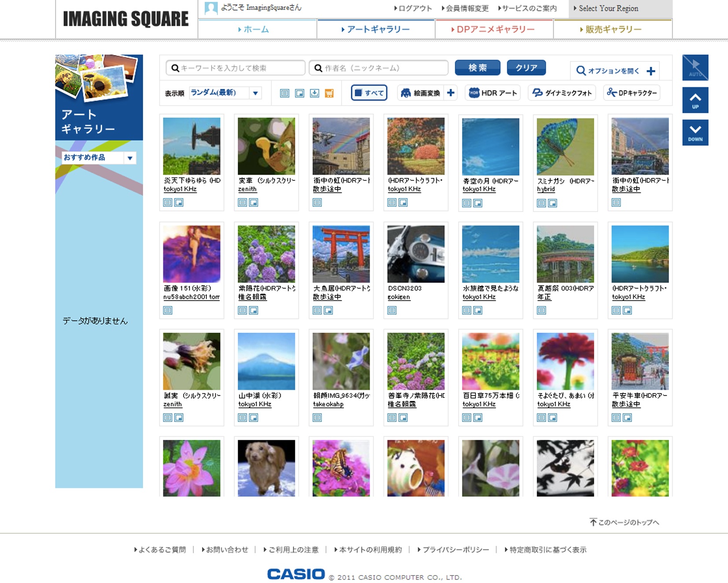Open the ご利用上の注意 footer link
The height and width of the screenshot is (583, 728).
click(291, 550)
